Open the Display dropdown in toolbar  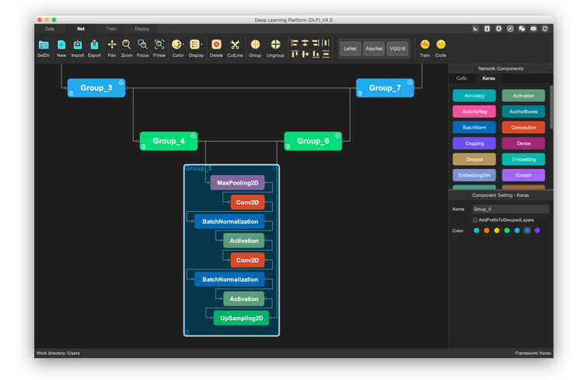(196, 45)
